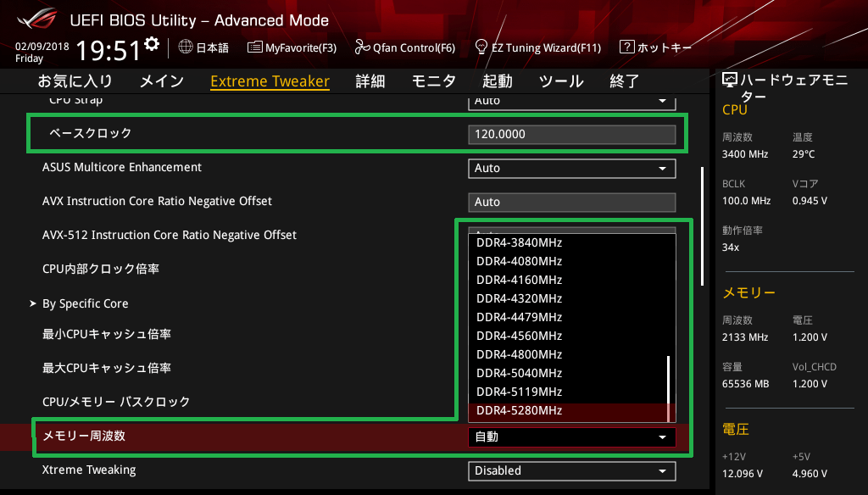The height and width of the screenshot is (495, 868).
Task: Start EZ Tuning Wizard(F11) label
Action: (547, 47)
